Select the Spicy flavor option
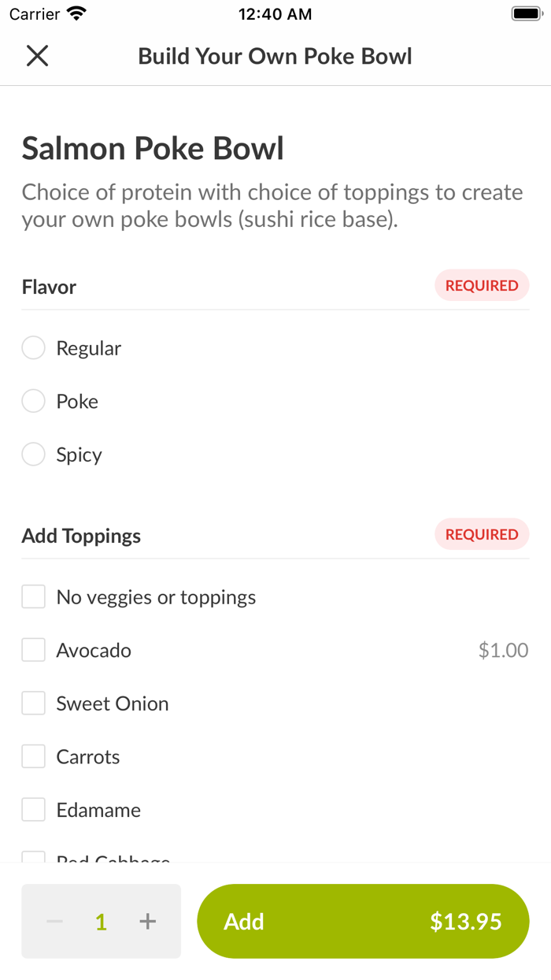Viewport: 551px width, 980px height. (33, 454)
